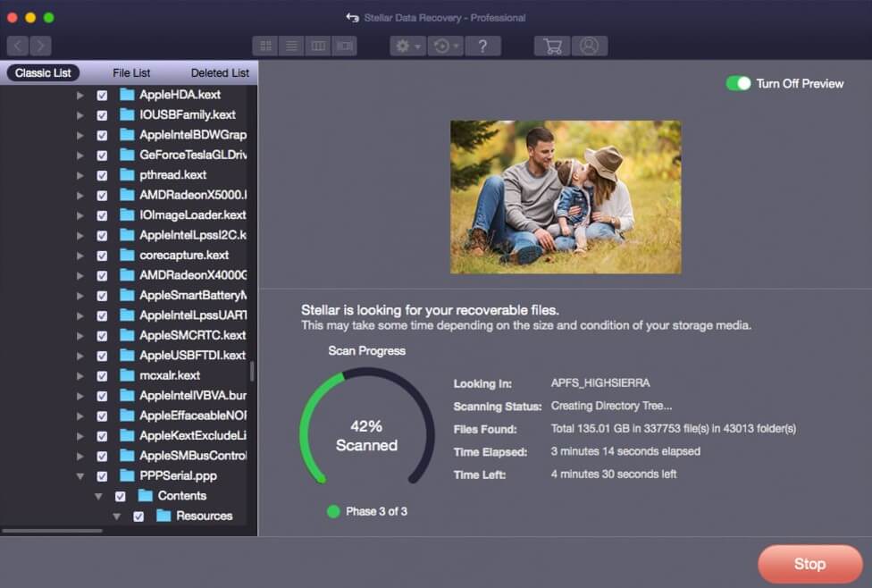Image resolution: width=872 pixels, height=588 pixels.
Task: Click the green Phase 3 of 3 indicator
Action: pyautogui.click(x=333, y=511)
